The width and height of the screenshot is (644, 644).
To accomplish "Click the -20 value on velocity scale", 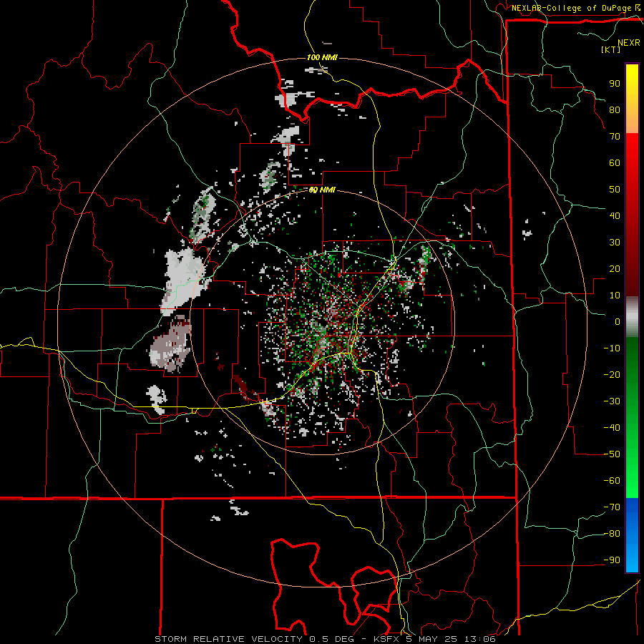I will coord(612,375).
